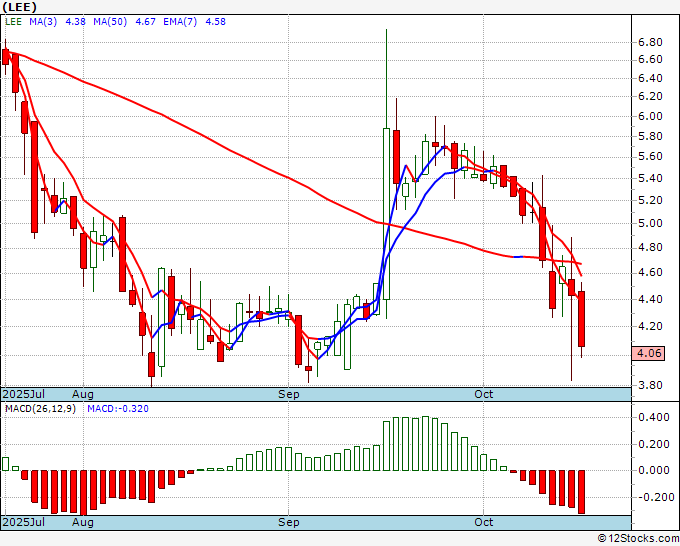
Task: Click the 6.40 price axis label
Action: coord(650,78)
